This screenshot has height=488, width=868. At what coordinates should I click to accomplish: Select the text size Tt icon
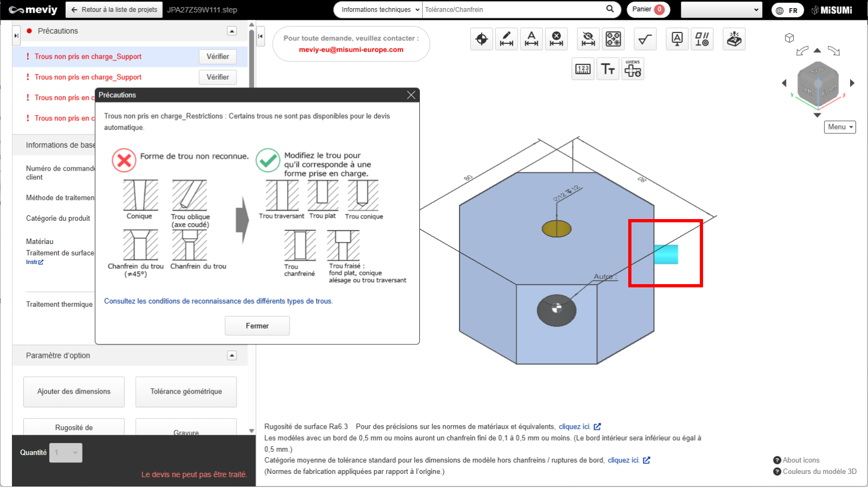(608, 69)
